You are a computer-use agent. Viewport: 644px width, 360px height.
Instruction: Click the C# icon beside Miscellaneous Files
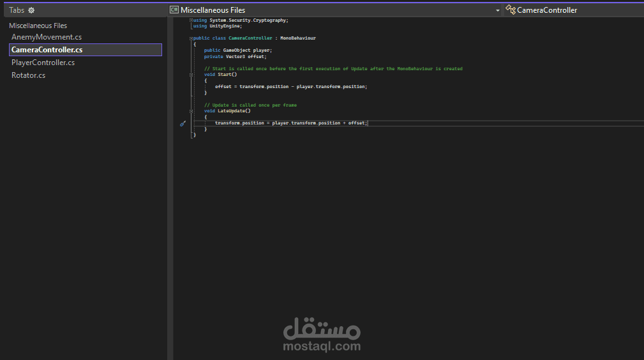174,10
